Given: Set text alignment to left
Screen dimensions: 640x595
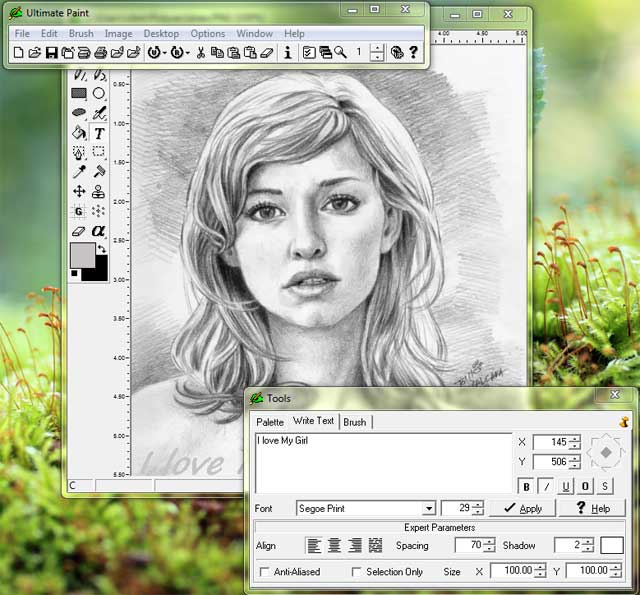Looking at the screenshot, I should click(314, 546).
